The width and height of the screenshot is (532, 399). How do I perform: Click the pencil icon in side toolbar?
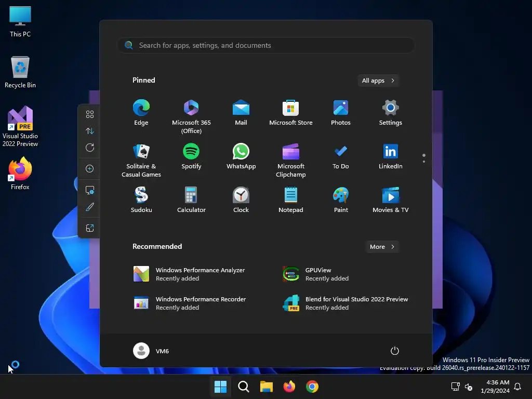(x=89, y=207)
